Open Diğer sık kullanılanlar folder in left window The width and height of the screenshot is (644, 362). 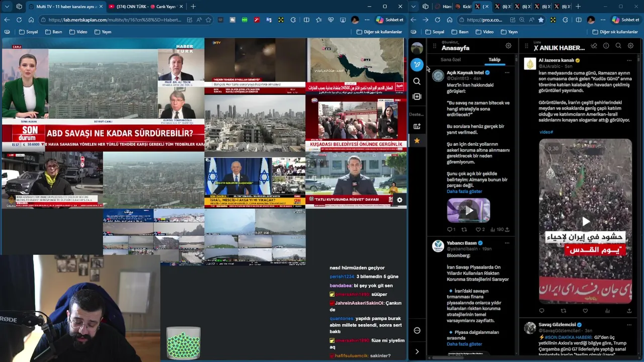pos(379,32)
